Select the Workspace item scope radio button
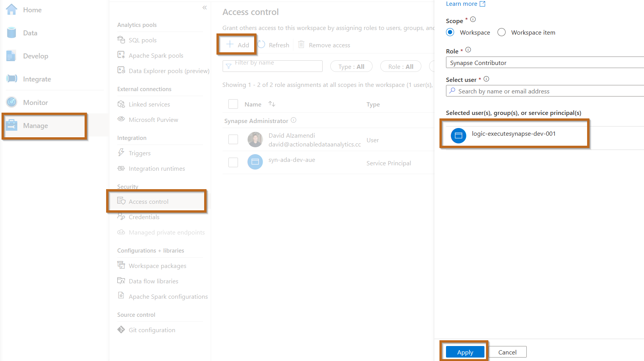Viewport: 644px width, 361px height. (x=501, y=32)
